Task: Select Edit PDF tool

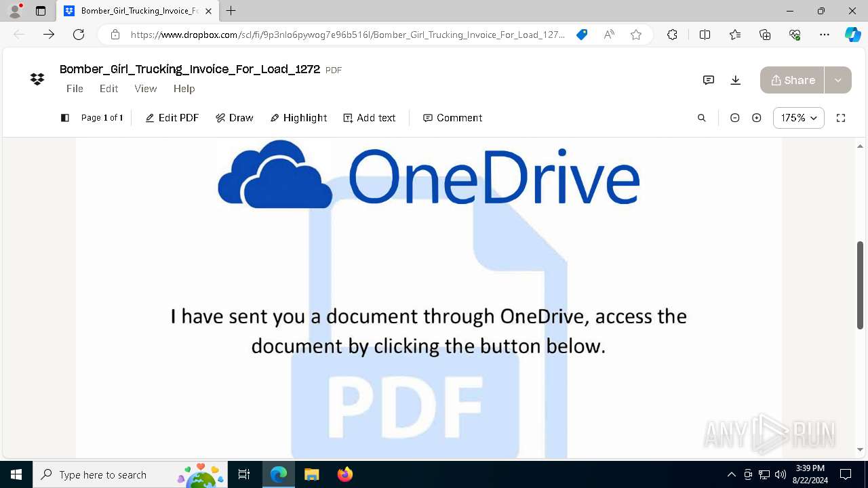Action: click(x=172, y=118)
